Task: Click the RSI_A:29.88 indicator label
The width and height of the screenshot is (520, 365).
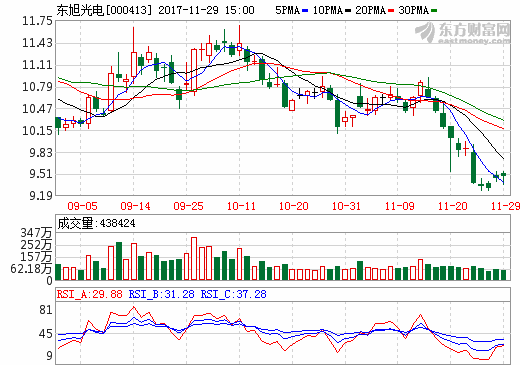Action: coord(90,294)
